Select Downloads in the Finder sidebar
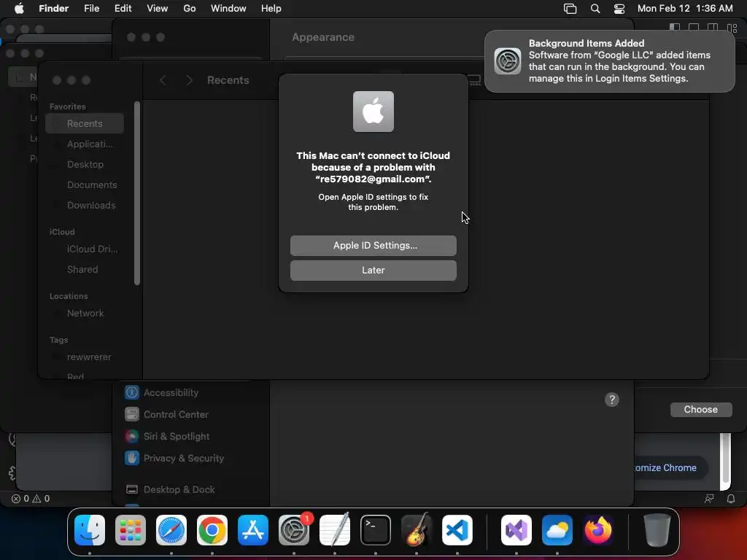The height and width of the screenshot is (560, 747). click(x=85, y=205)
